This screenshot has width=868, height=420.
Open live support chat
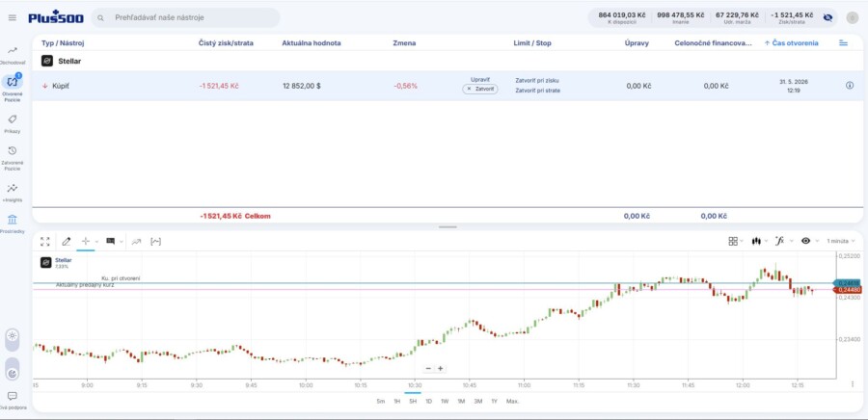tap(13, 400)
